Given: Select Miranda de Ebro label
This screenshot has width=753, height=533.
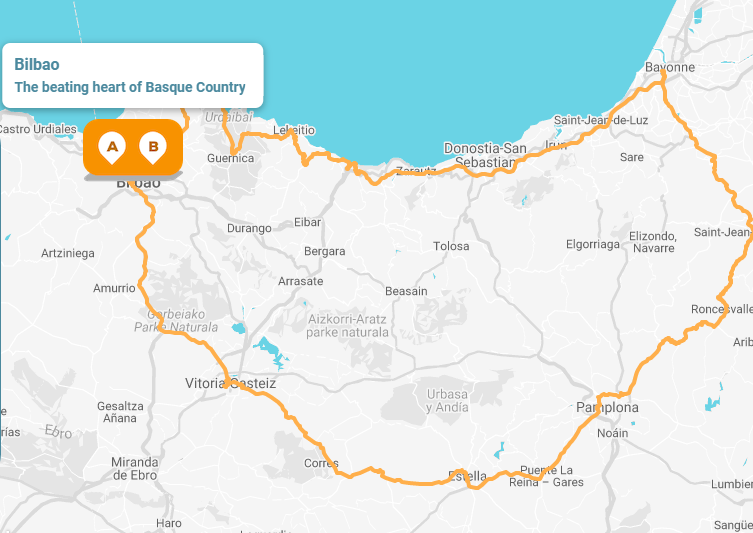Looking at the screenshot, I should coord(134,469).
